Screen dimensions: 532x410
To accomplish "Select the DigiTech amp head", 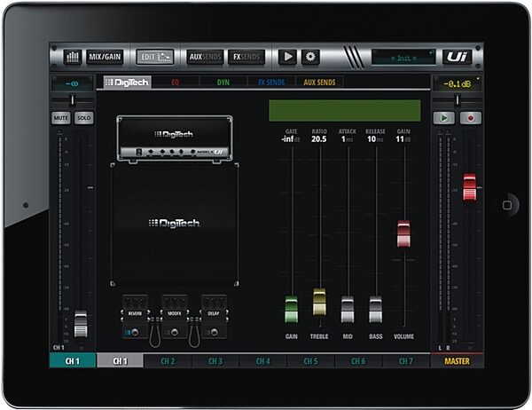I will tap(175, 138).
